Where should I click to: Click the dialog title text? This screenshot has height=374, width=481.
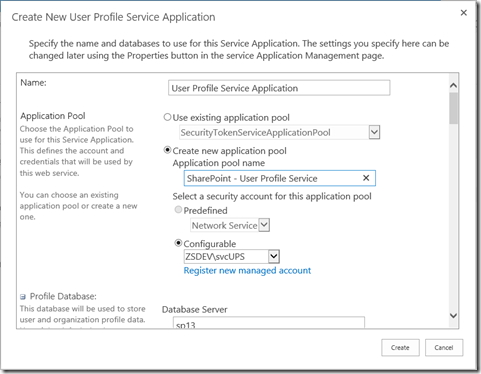point(113,17)
